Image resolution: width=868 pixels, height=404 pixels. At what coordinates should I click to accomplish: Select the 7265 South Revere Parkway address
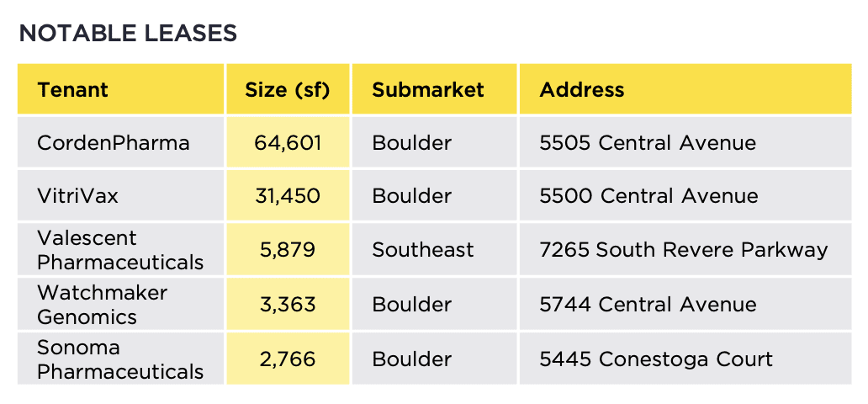click(684, 250)
